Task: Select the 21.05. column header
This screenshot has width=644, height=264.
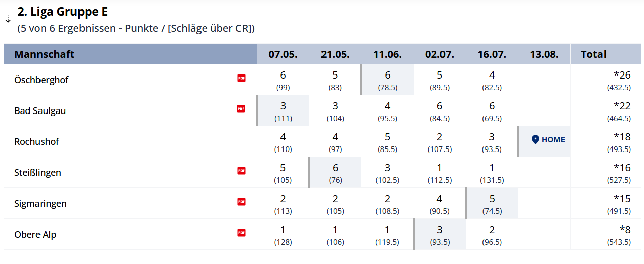Action: pos(335,54)
